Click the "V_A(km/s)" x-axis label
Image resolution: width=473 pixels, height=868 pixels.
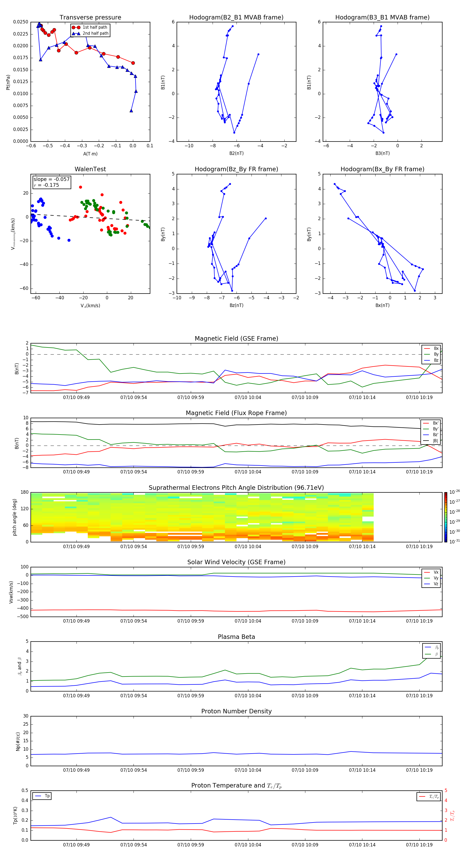click(90, 306)
